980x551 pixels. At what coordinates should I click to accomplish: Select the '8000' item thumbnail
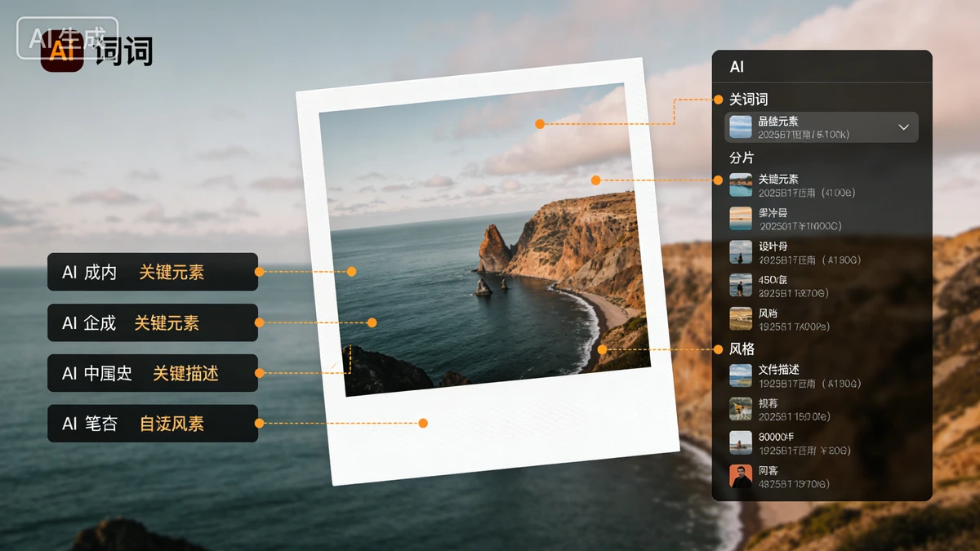741,442
